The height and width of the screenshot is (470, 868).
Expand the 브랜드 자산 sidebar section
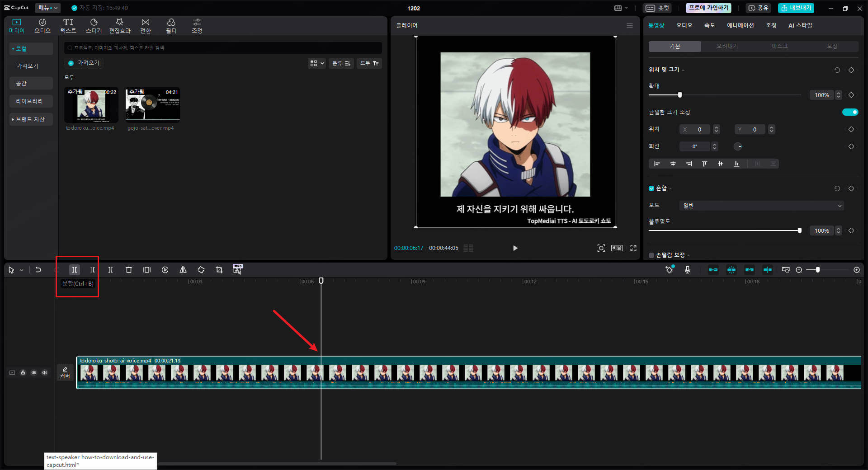point(31,119)
